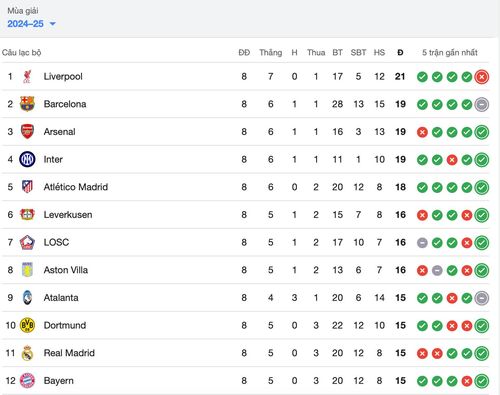Screen dimensions: 500x395
Task: Click the Barcelona club crest
Action: pyautogui.click(x=27, y=104)
